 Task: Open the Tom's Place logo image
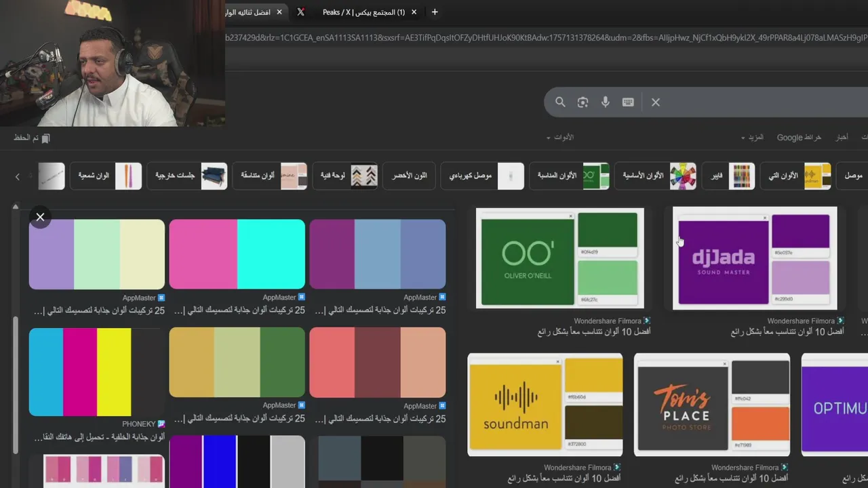point(712,405)
